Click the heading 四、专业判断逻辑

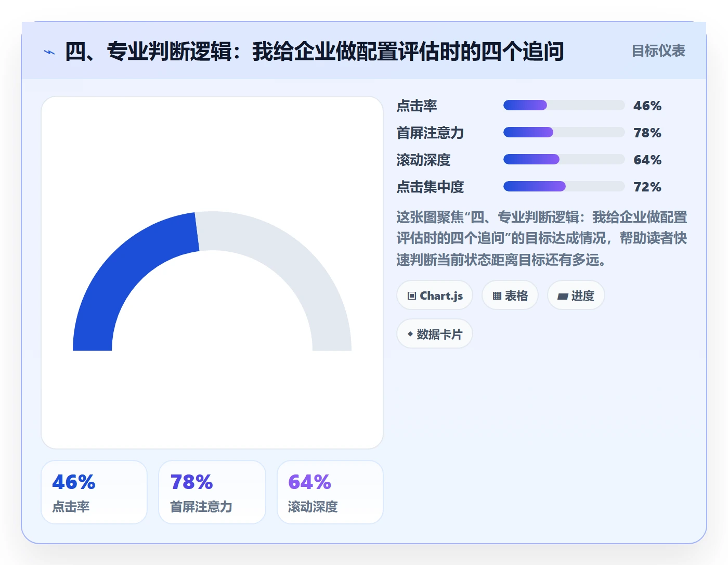click(314, 52)
